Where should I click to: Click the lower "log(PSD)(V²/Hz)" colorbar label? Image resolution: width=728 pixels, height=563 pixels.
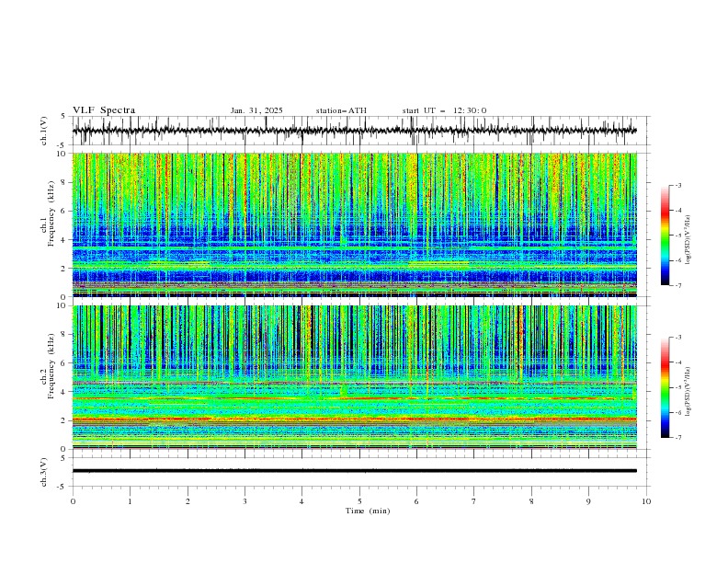[x=688, y=392]
